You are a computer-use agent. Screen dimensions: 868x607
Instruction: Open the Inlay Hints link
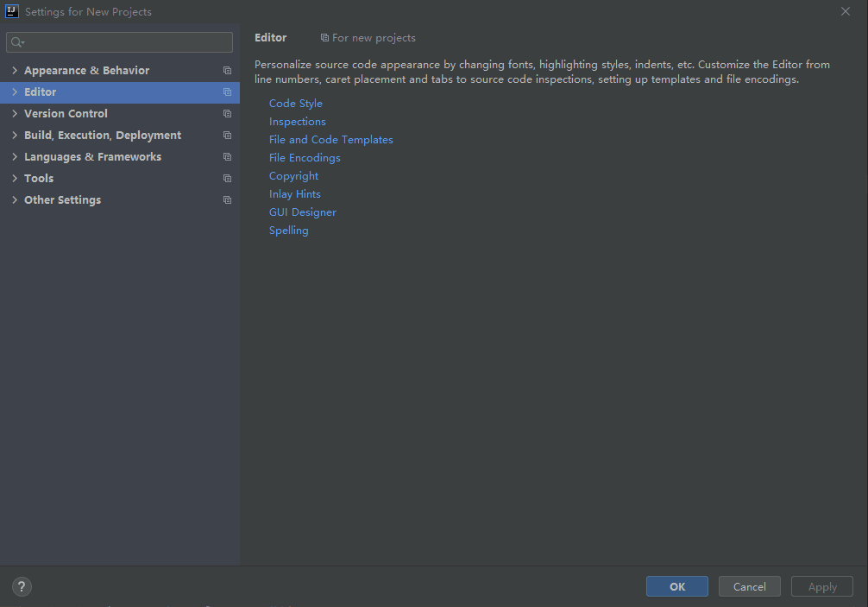[x=294, y=194]
